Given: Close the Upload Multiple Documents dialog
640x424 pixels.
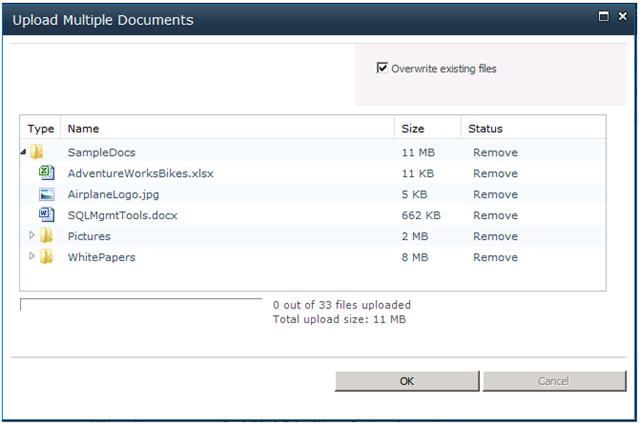Looking at the screenshot, I should (622, 16).
